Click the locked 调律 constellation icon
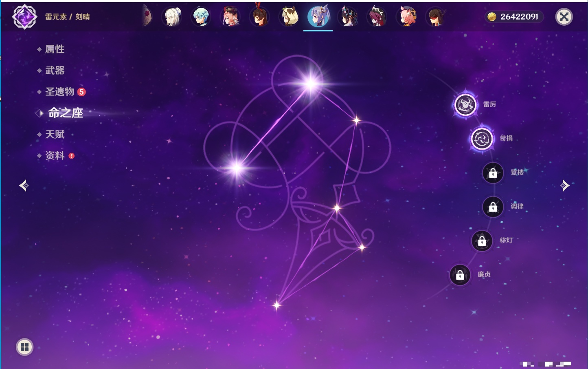The width and height of the screenshot is (588, 369). point(493,207)
